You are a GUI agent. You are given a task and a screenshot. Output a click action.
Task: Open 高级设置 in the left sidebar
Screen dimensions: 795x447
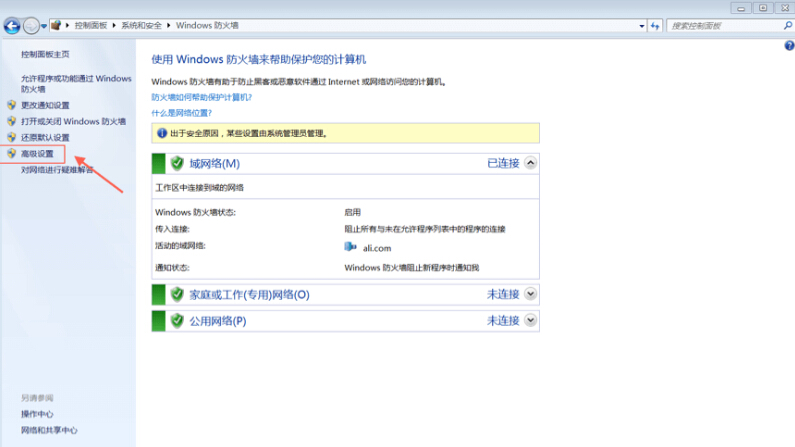38,154
